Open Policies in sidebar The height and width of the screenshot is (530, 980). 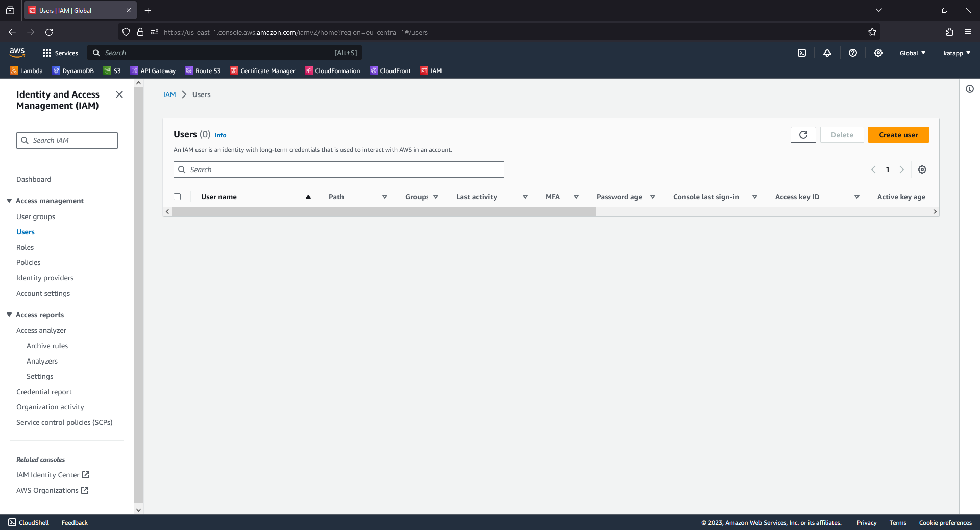pyautogui.click(x=29, y=262)
